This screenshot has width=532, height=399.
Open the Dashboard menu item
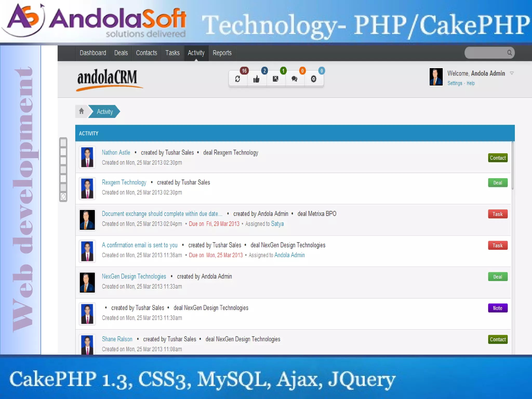[x=93, y=53]
